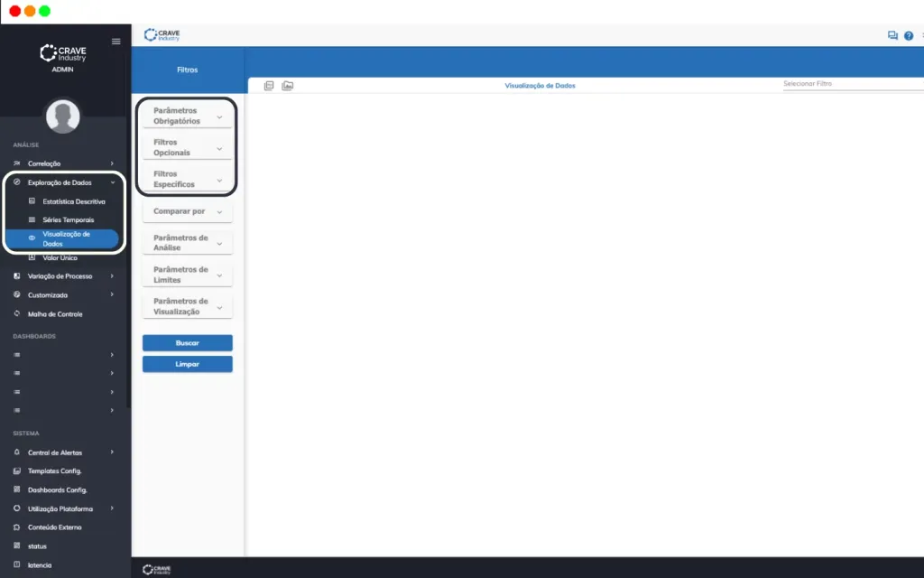
Task: Open Séries Temporais page
Action: coord(69,219)
